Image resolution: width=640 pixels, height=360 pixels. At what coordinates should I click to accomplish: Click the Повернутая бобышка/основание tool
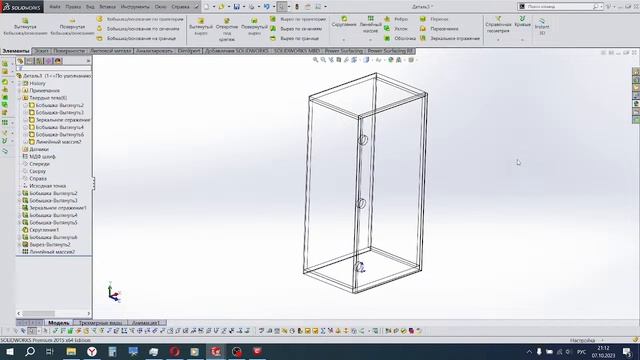click(x=72, y=26)
